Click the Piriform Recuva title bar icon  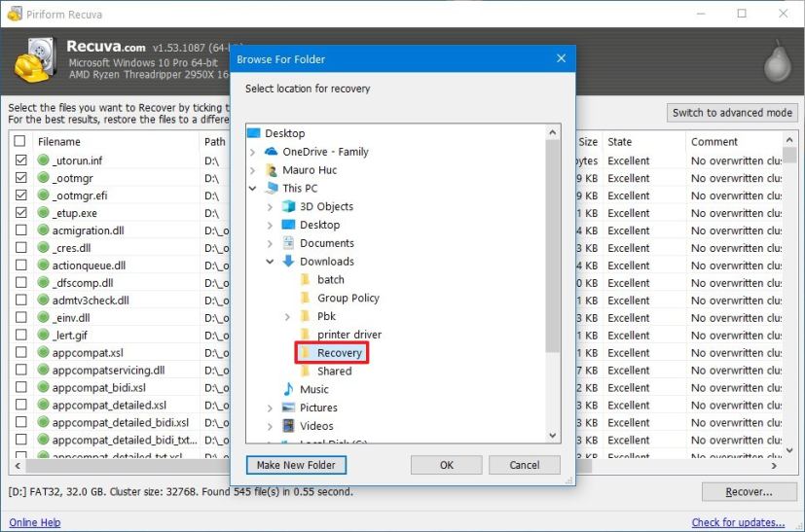(15, 14)
